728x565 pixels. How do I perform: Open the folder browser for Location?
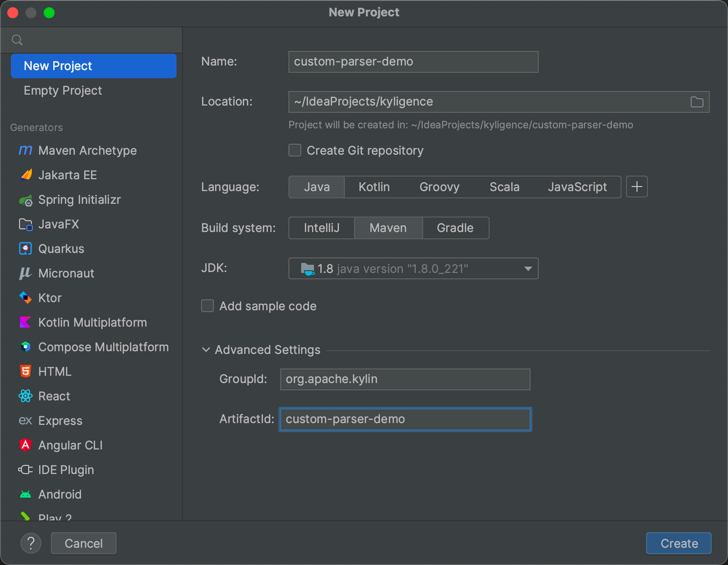point(697,102)
